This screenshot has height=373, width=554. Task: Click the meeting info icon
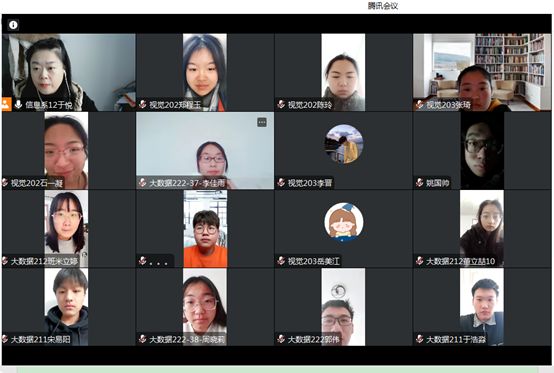pos(13,25)
